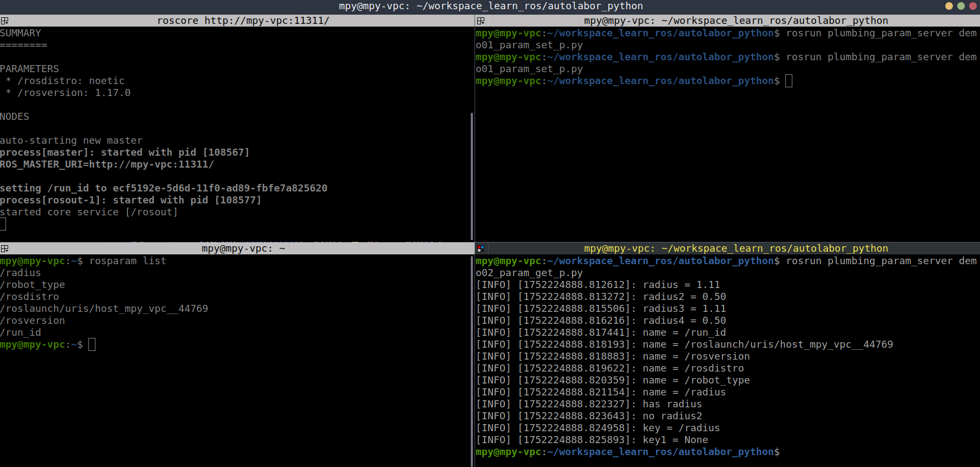Select the roscore http://mpy-vpc:11311/ pane title bar
The width and height of the screenshot is (980, 467).
(243, 21)
